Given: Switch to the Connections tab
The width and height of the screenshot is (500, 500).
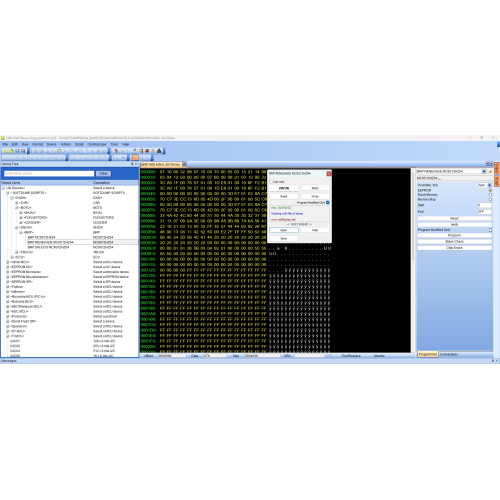Looking at the screenshot, I should coord(449,354).
